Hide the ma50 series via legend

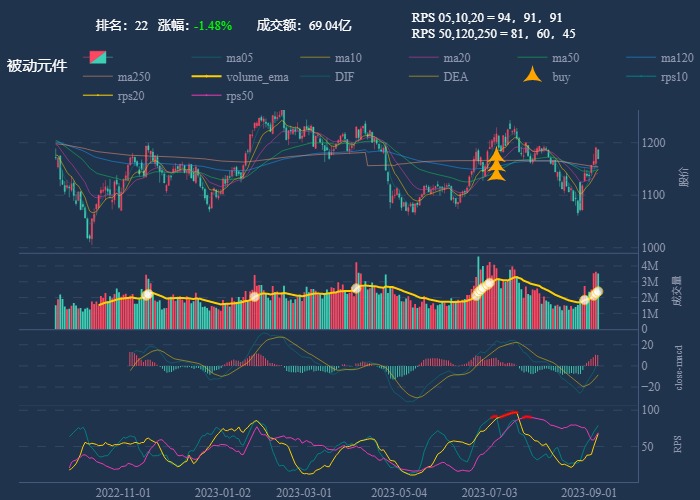pyautogui.click(x=565, y=58)
